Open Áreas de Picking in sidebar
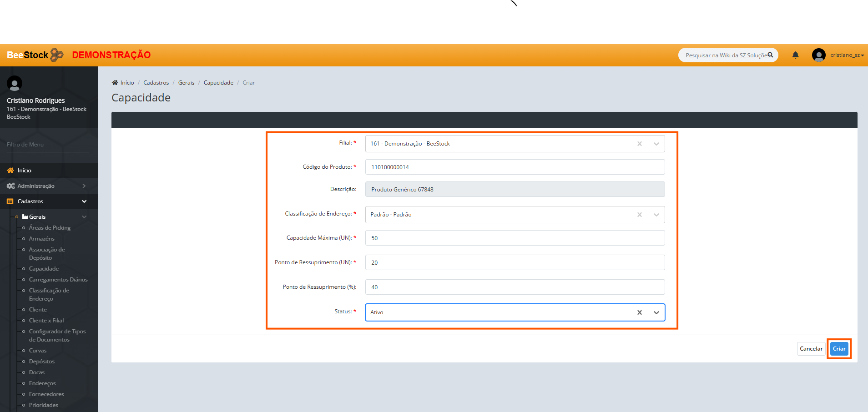 pos(50,228)
